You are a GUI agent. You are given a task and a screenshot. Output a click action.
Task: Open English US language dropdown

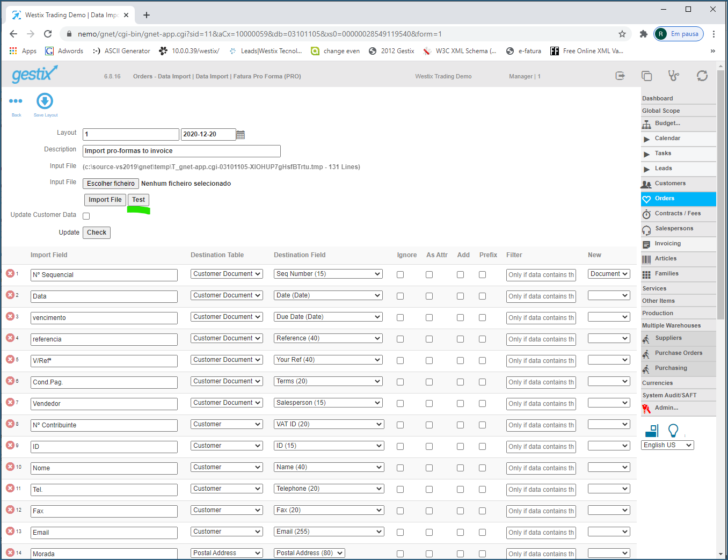point(667,445)
